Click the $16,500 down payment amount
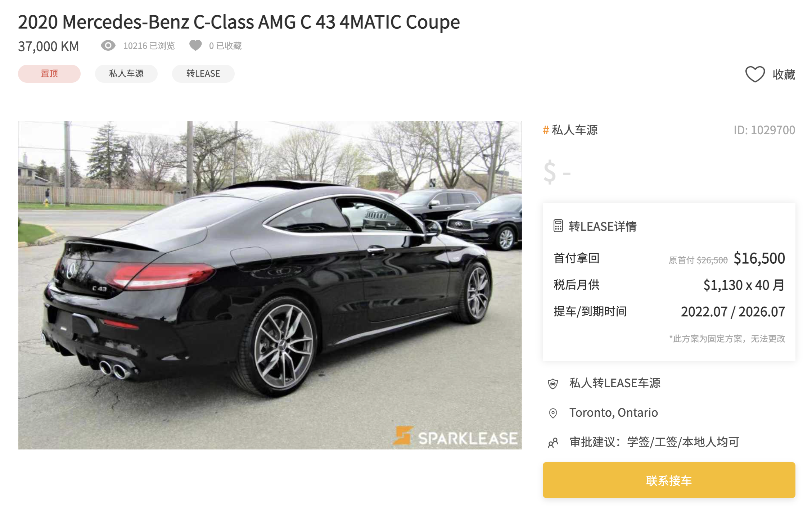The height and width of the screenshot is (511, 812). click(x=759, y=258)
